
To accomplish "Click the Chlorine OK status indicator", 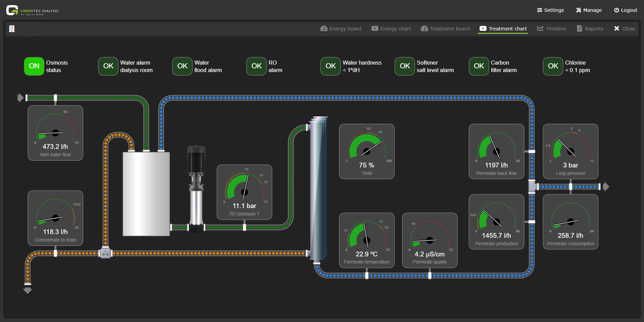I will (553, 66).
